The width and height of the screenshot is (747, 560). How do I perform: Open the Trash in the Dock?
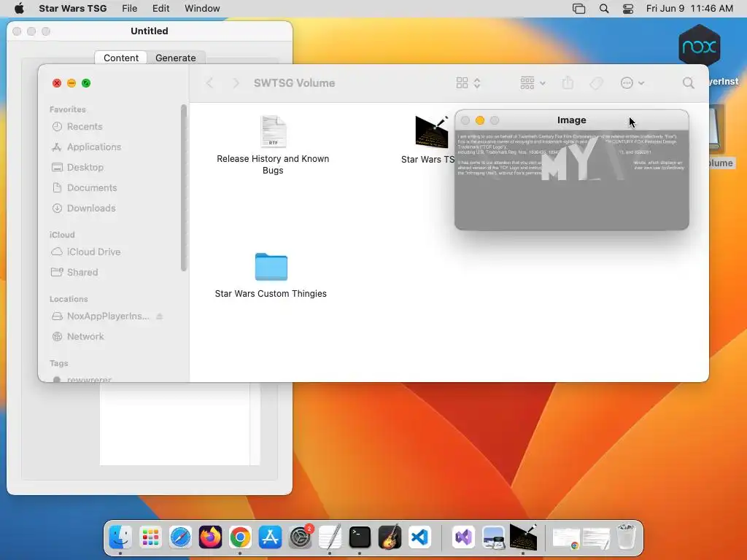pos(626,537)
